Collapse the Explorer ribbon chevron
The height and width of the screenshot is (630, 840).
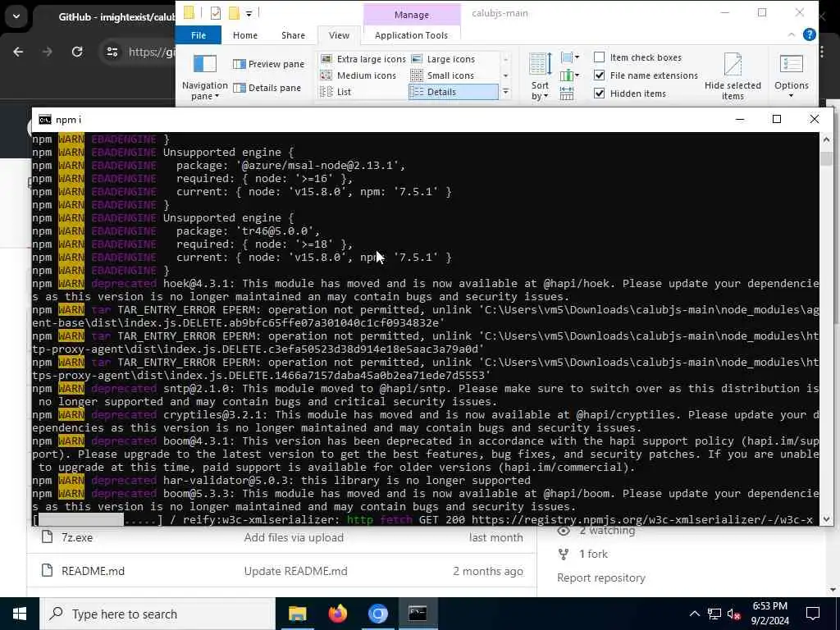[792, 34]
